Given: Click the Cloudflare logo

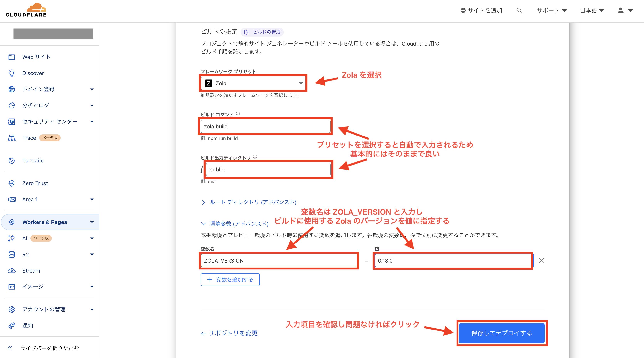Looking at the screenshot, I should click(26, 10).
